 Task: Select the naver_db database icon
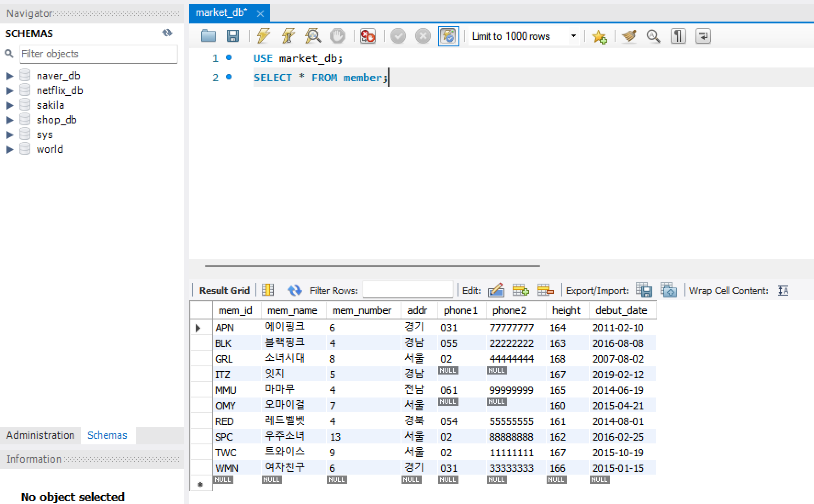coord(25,75)
